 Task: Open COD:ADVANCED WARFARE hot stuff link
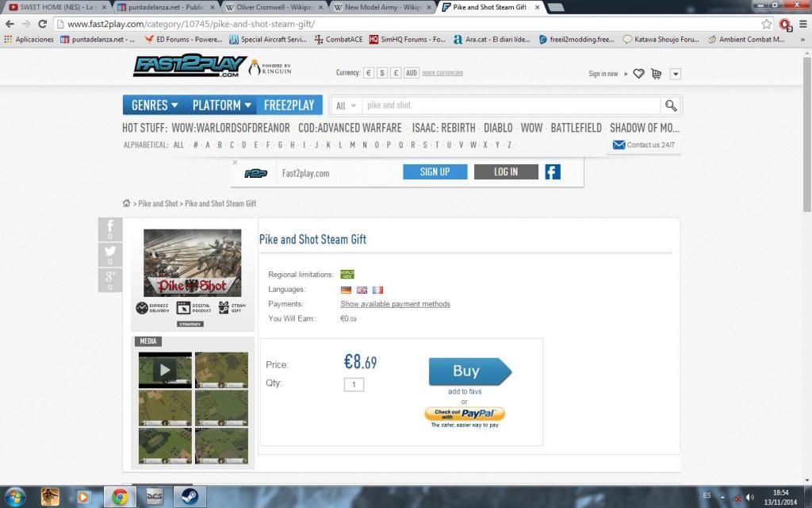(350, 128)
